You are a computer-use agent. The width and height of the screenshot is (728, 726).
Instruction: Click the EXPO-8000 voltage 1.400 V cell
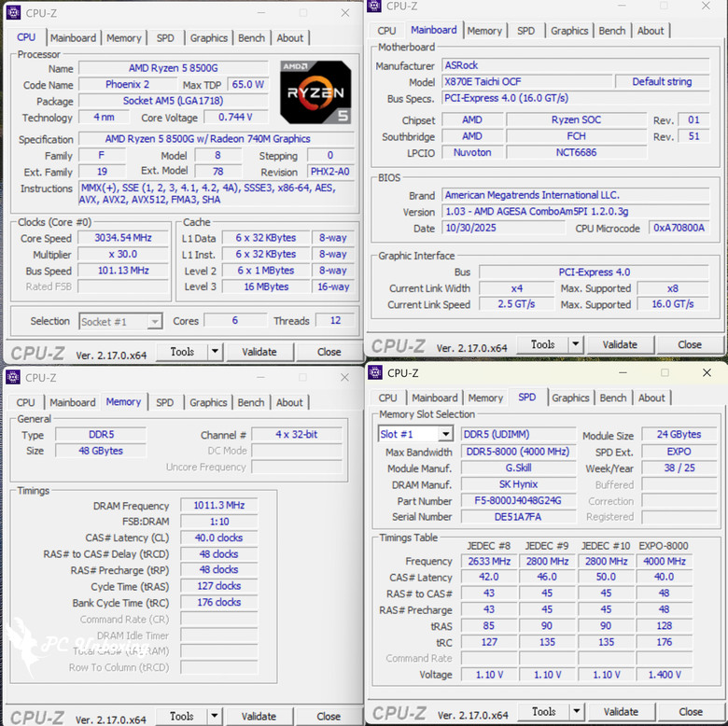665,675
